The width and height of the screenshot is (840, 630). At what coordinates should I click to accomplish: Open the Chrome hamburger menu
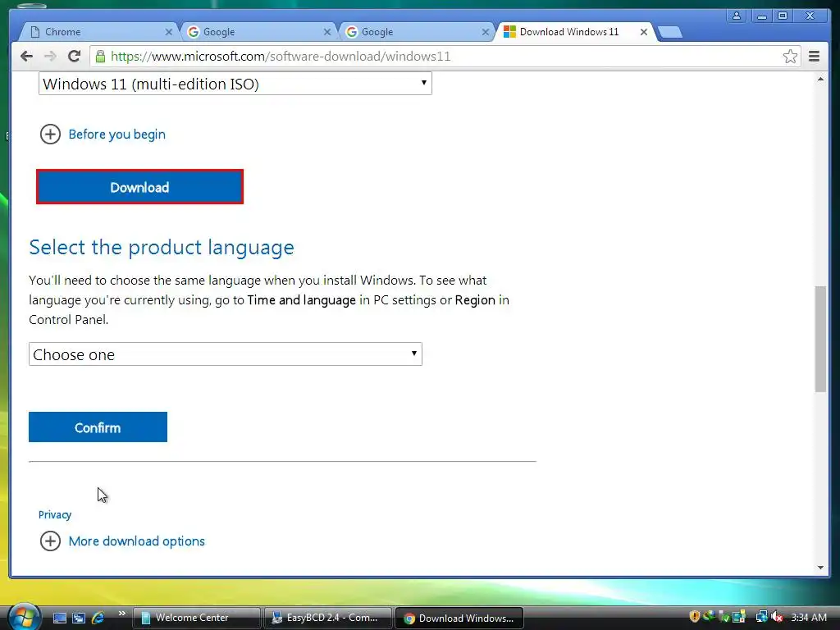point(814,57)
